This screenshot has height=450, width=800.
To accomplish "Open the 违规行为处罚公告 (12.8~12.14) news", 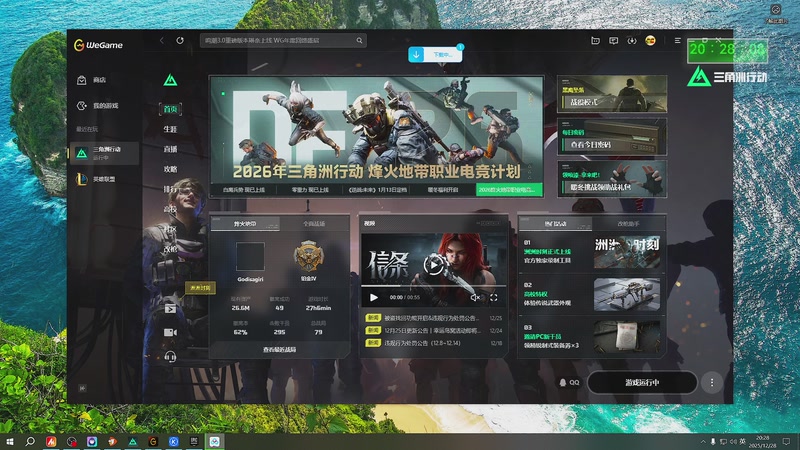I will (434, 343).
